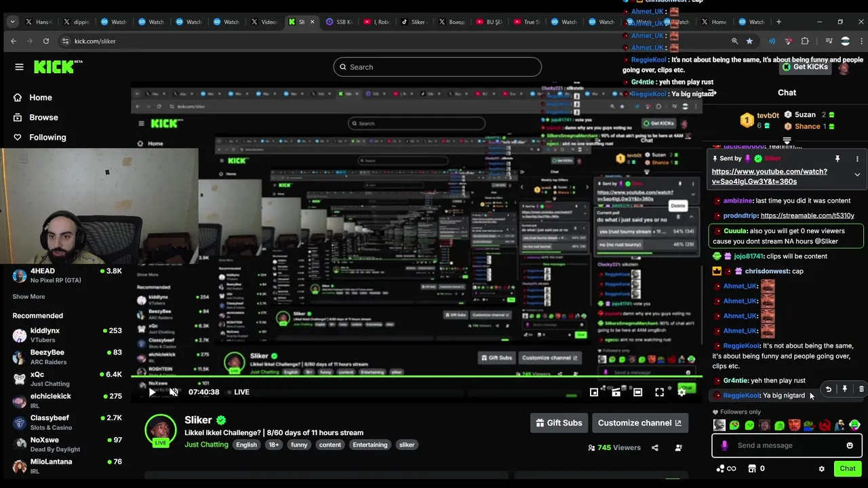Open the Just Chatting category link
Screen dimensions: 868x488
pyautogui.click(x=206, y=445)
